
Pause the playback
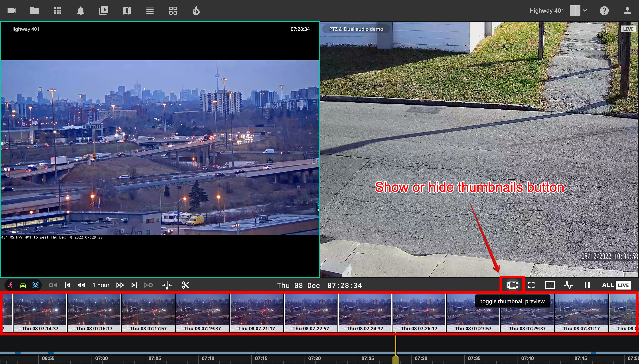(587, 285)
